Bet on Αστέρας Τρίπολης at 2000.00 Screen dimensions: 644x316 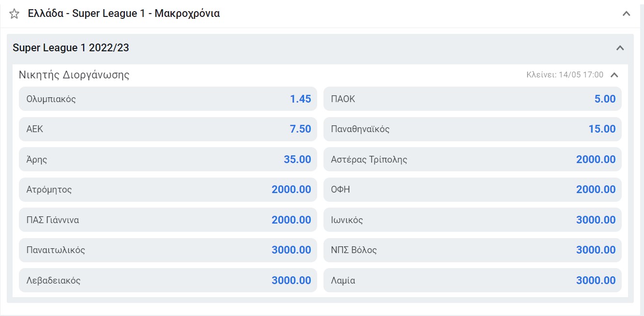coord(473,160)
